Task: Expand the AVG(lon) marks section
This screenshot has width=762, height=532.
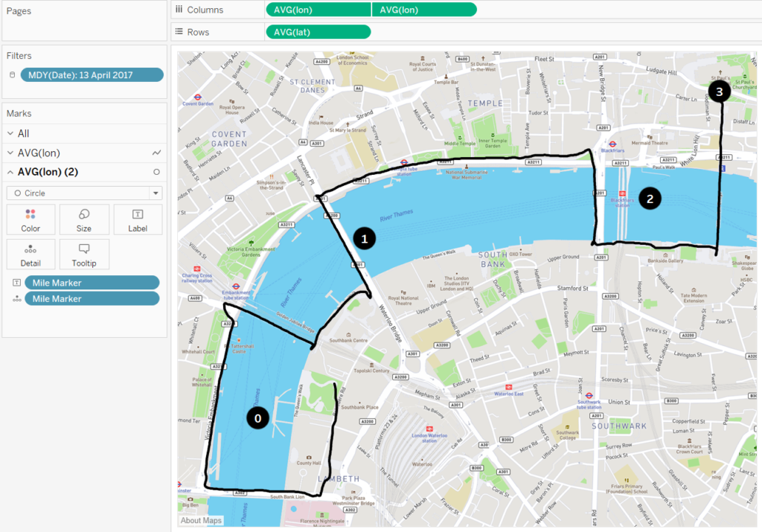Action: click(10, 153)
